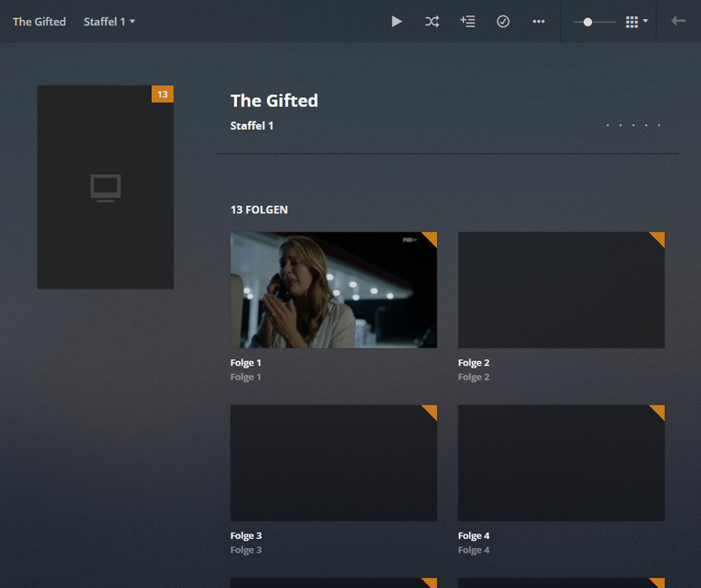Click unwatched corner marker on Folge 4

(x=659, y=410)
